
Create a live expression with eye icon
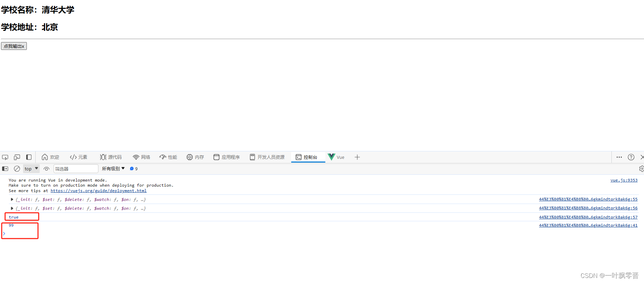point(46,169)
